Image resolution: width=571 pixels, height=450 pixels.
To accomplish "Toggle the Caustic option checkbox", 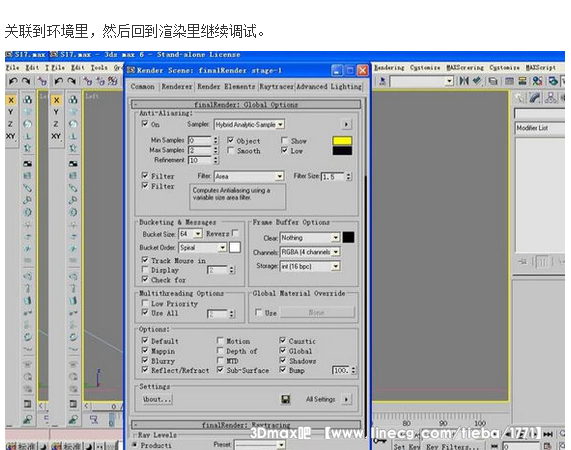I will pyautogui.click(x=283, y=340).
